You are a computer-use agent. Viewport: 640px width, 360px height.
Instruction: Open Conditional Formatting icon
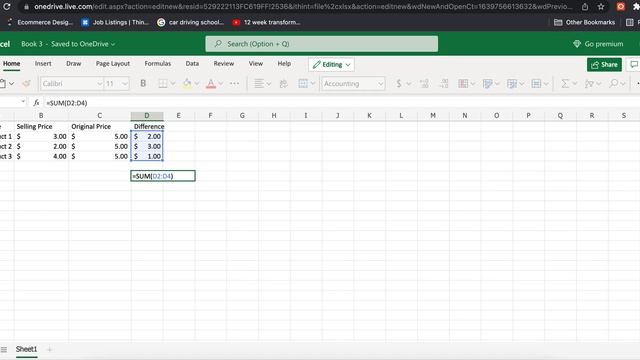(x=463, y=84)
